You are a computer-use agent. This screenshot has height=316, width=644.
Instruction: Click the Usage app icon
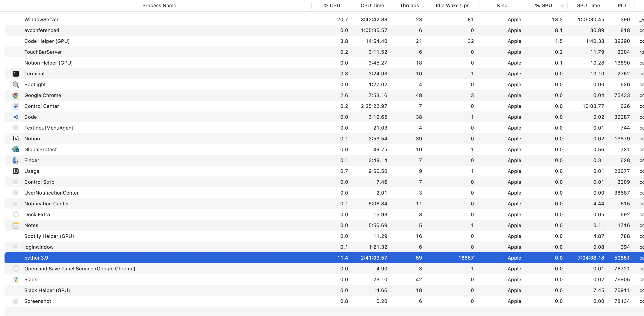(x=16, y=171)
